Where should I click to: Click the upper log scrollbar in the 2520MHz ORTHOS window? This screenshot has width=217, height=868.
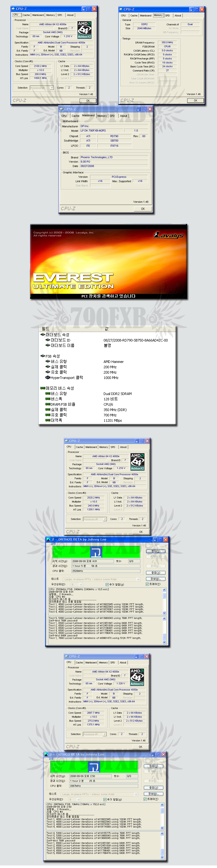tap(164, 601)
